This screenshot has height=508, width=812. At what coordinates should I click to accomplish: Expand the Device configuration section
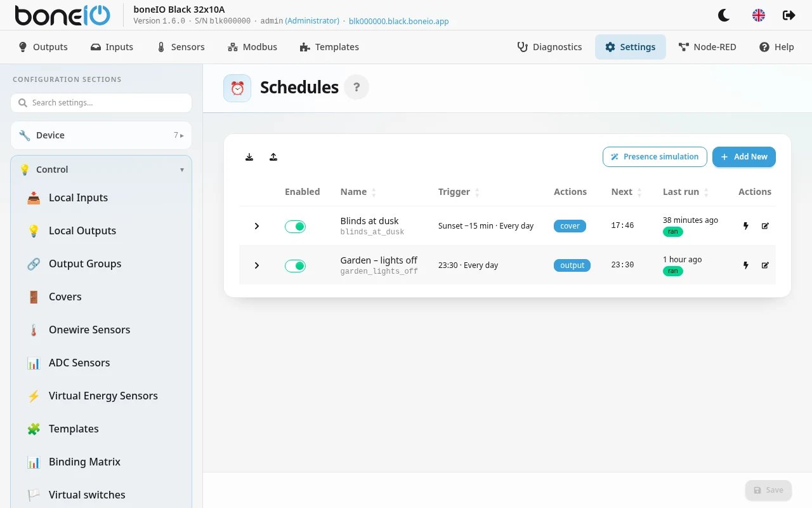pyautogui.click(x=101, y=135)
